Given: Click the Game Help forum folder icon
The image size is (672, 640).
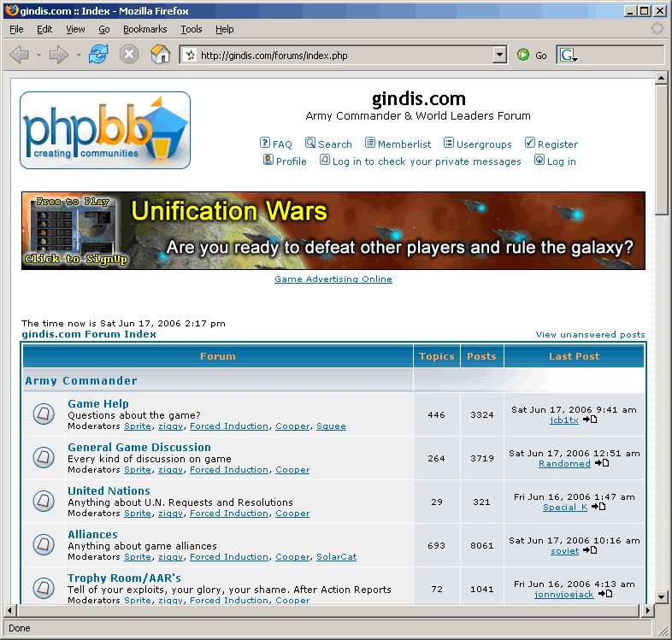Looking at the screenshot, I should click(x=44, y=414).
